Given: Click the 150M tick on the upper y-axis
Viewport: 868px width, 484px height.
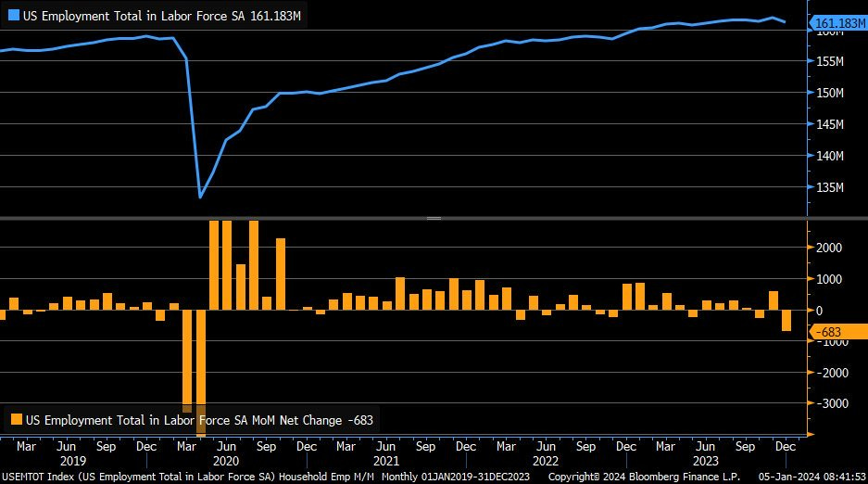Looking at the screenshot, I should [829, 93].
